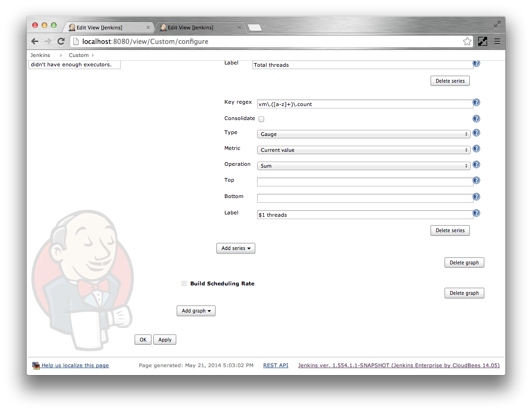The image size is (532, 412).
Task: Go to Custom view breadcrumb
Action: click(79, 55)
